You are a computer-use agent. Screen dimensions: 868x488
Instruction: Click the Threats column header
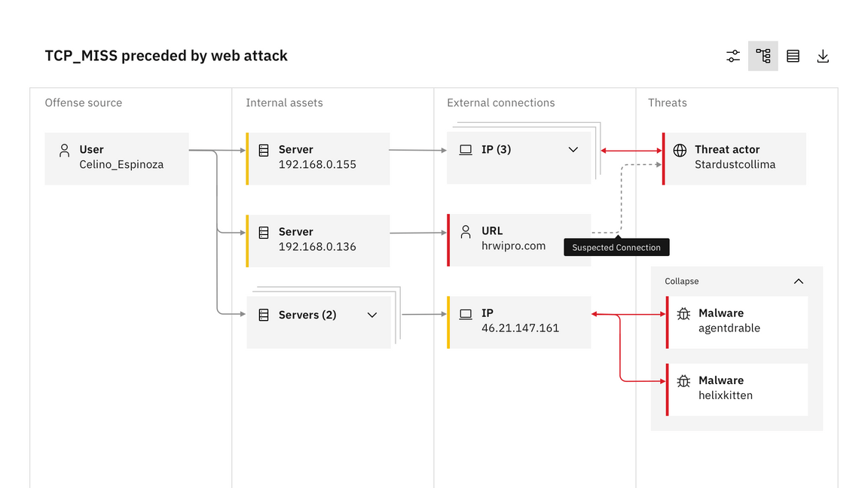click(667, 102)
